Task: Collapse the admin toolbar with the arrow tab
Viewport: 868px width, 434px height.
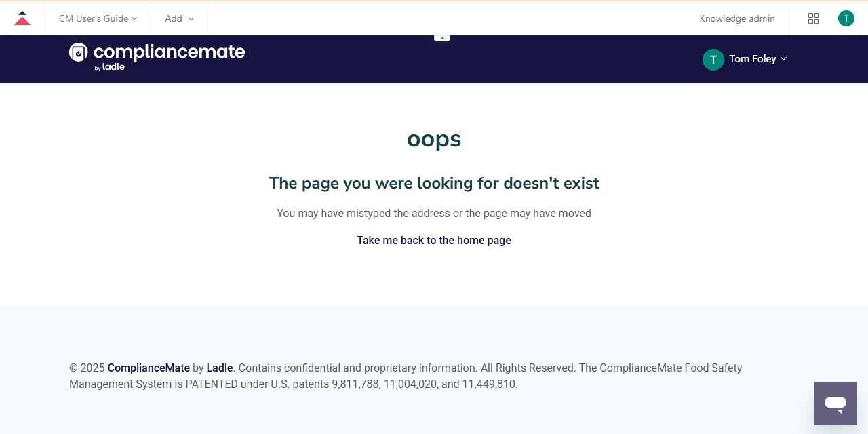Action: (442, 37)
